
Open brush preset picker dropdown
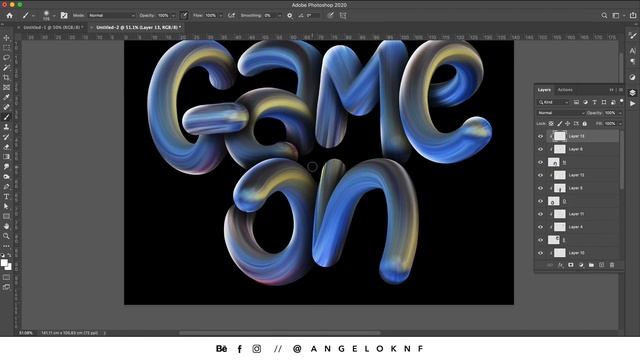(54, 16)
